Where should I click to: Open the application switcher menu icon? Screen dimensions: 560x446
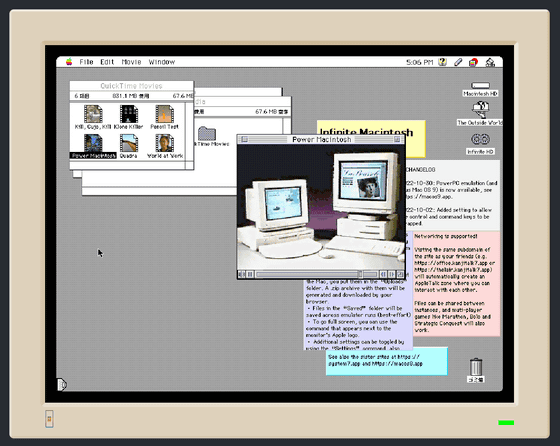click(x=490, y=62)
